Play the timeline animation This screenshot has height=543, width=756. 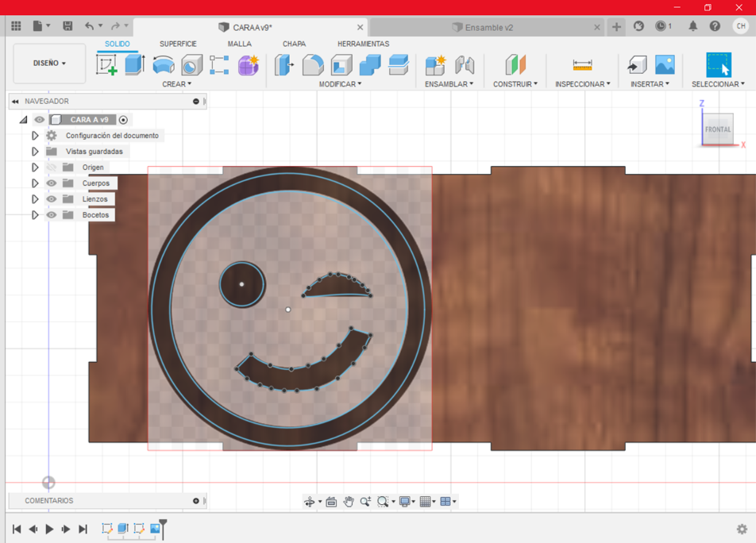49,528
